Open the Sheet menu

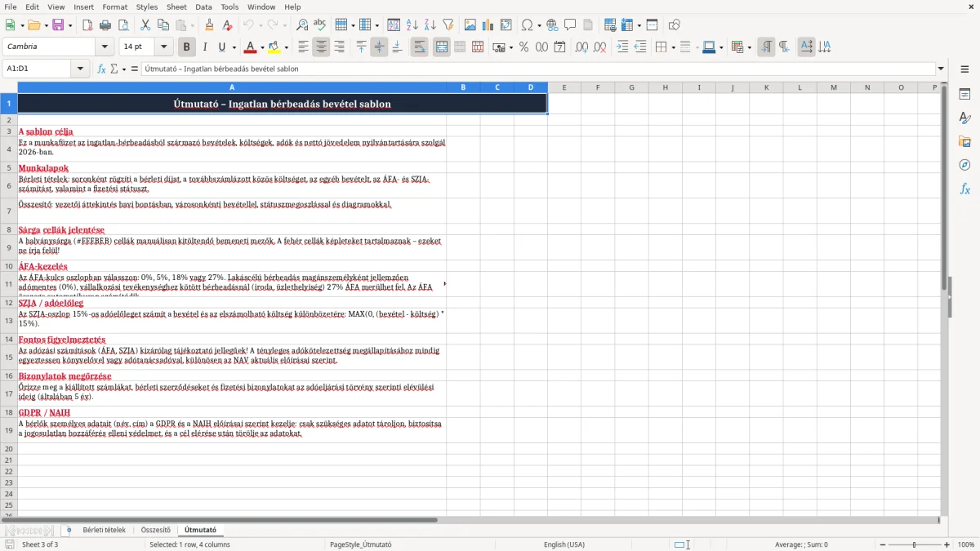pos(176,7)
